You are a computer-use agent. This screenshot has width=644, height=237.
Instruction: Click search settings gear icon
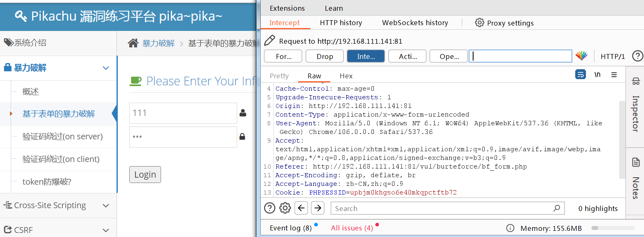tap(285, 208)
